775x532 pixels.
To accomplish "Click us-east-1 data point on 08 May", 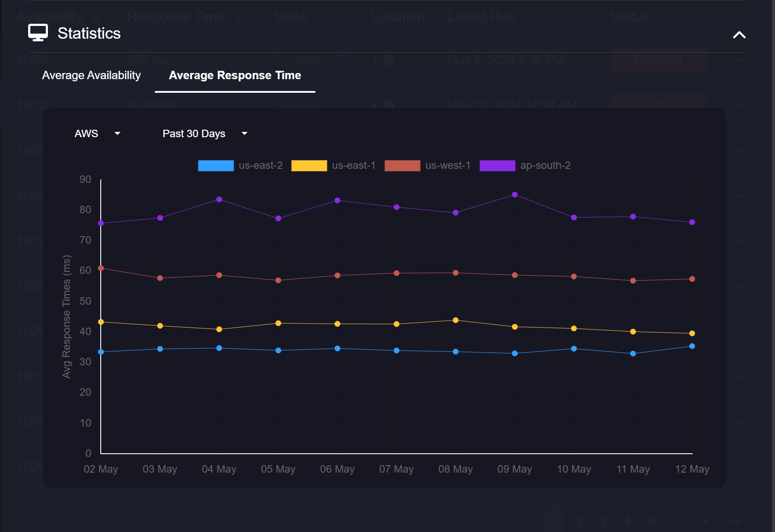I will (x=456, y=321).
